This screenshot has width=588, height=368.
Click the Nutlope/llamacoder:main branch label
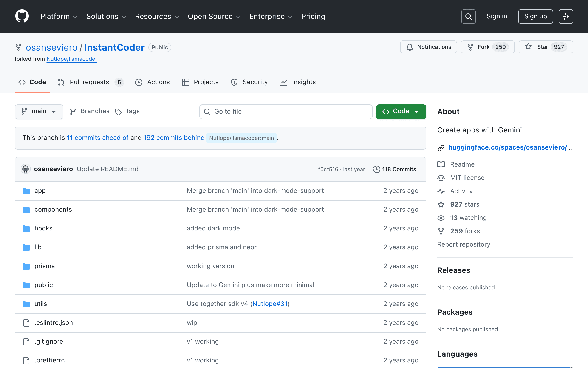coord(241,138)
